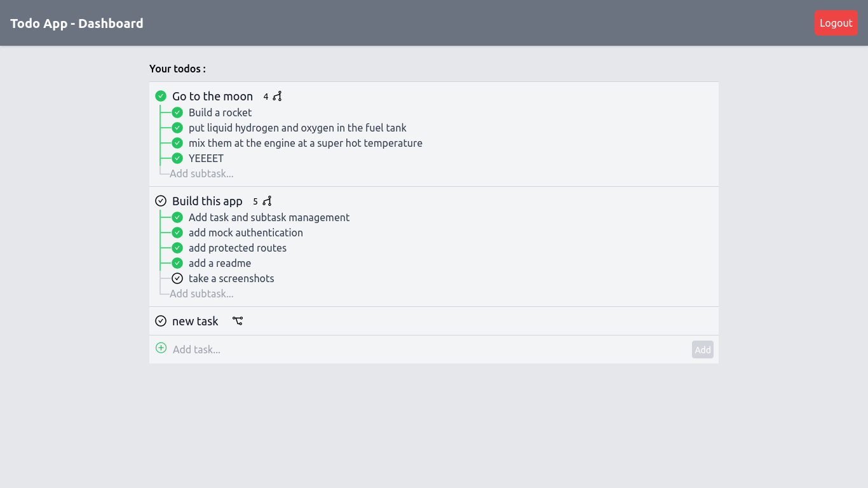
Task: Click the green plus icon in the add task row
Action: pos(161,348)
